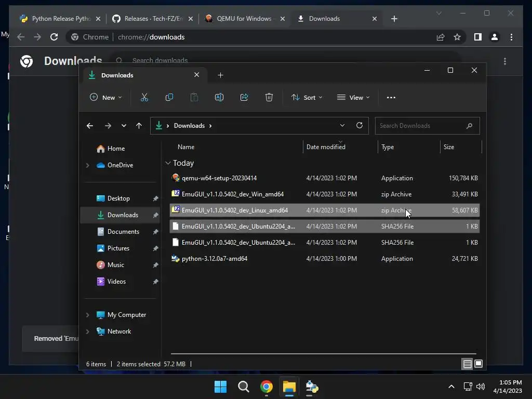Viewport: 532px width, 399px height.
Task: Click the Rename icon in Explorer toolbar
Action: click(x=219, y=97)
